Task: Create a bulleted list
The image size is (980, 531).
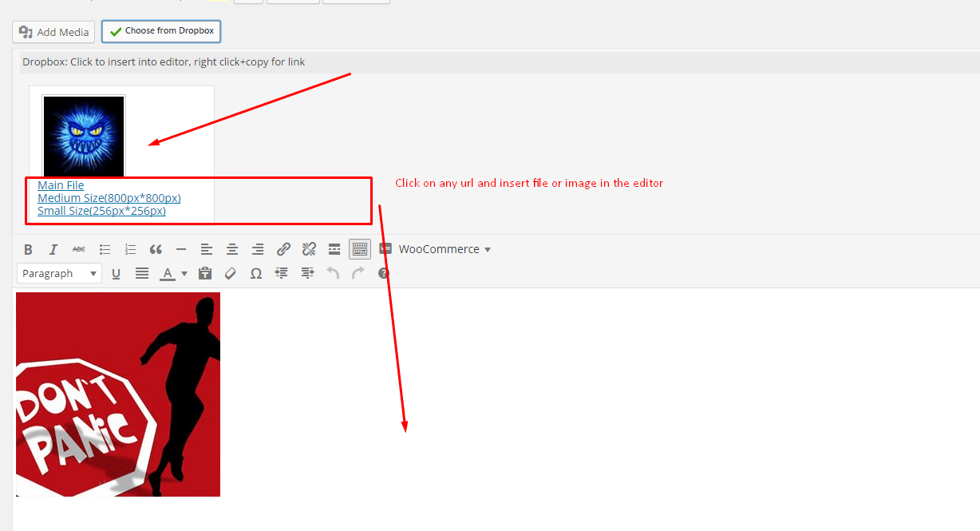Action: [x=105, y=249]
